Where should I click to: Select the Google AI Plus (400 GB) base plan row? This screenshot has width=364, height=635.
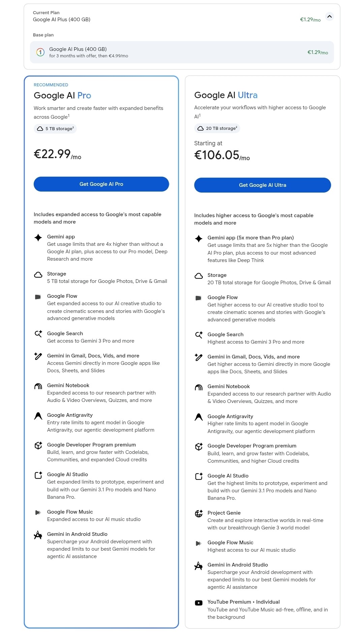(182, 52)
